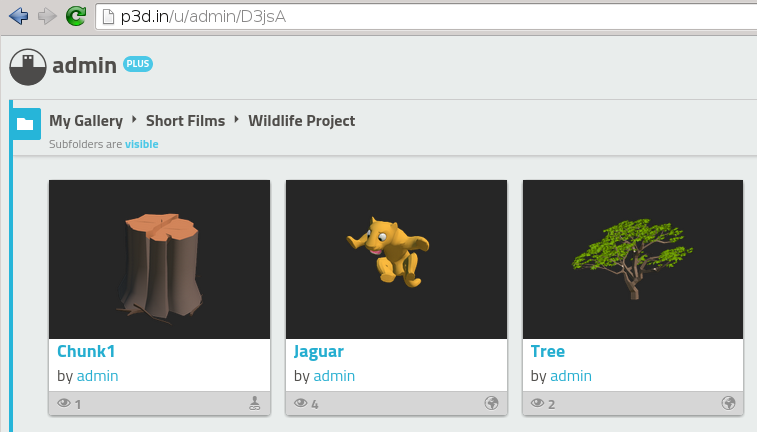Click the eye views icon on Jaguar
Viewport: 757px width, 432px height.
[300, 403]
